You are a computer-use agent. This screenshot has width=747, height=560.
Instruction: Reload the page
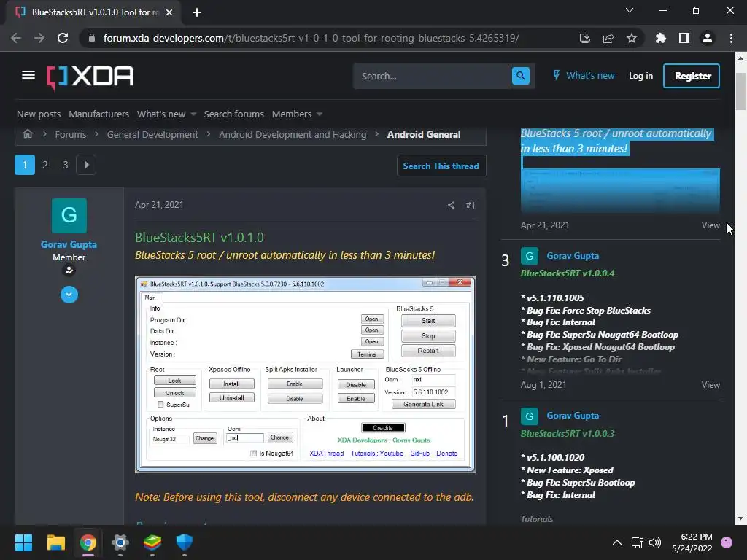pyautogui.click(x=63, y=38)
